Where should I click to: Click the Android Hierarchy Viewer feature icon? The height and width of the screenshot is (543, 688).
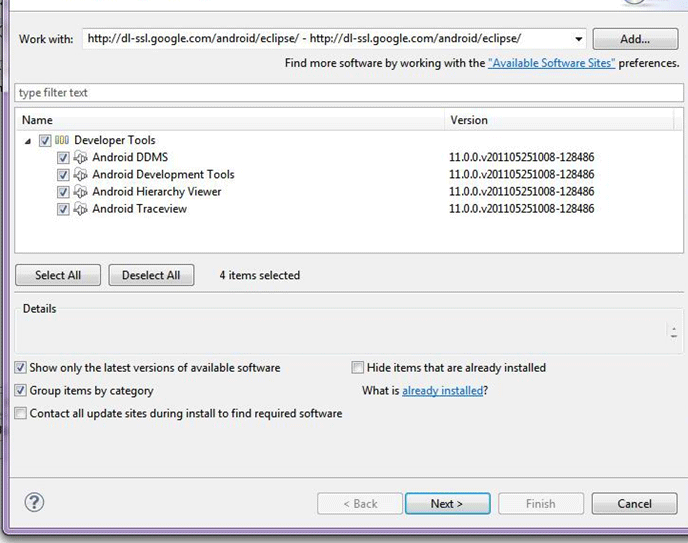[80, 192]
